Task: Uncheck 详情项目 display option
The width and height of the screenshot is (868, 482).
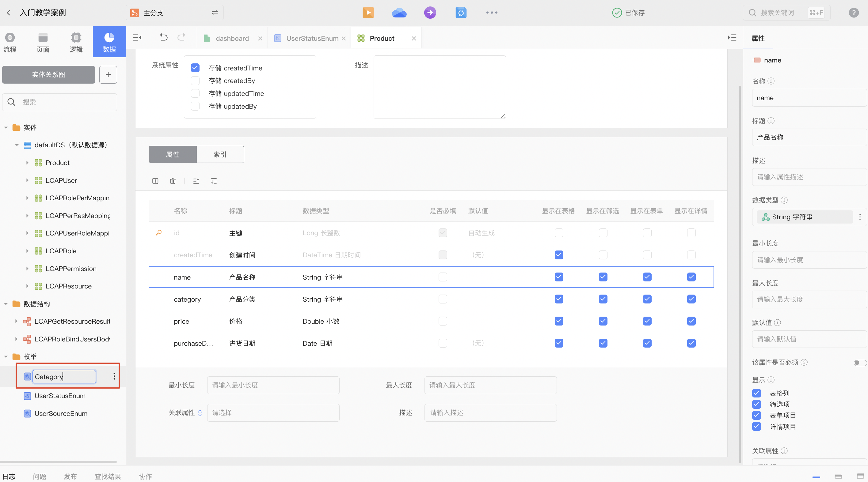Action: tap(756, 427)
